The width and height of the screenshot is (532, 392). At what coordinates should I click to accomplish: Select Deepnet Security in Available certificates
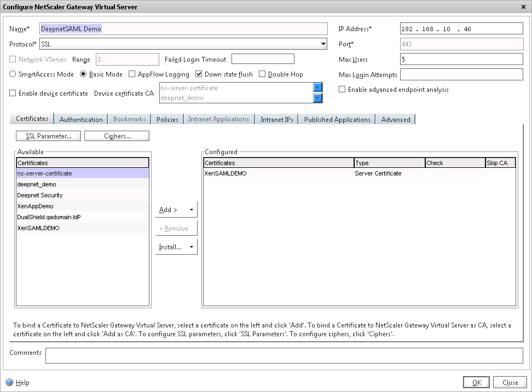tap(40, 195)
